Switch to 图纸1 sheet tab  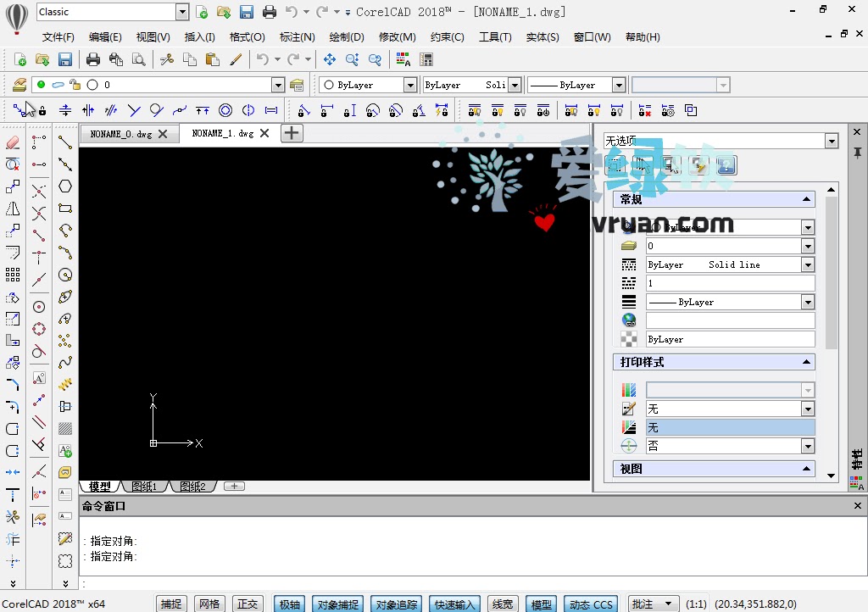click(x=144, y=487)
